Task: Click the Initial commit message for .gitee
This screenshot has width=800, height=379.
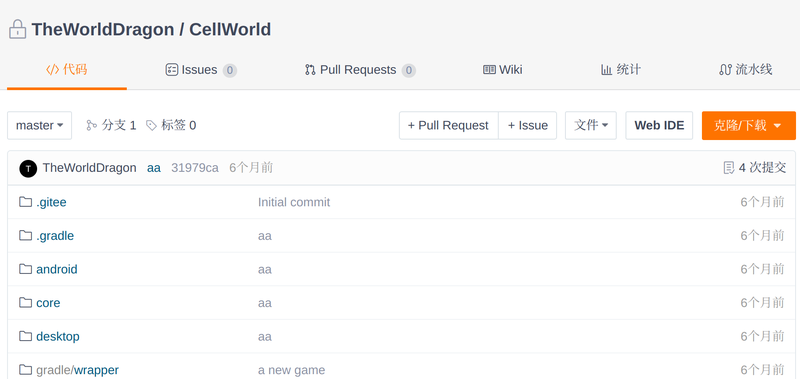Action: point(294,202)
